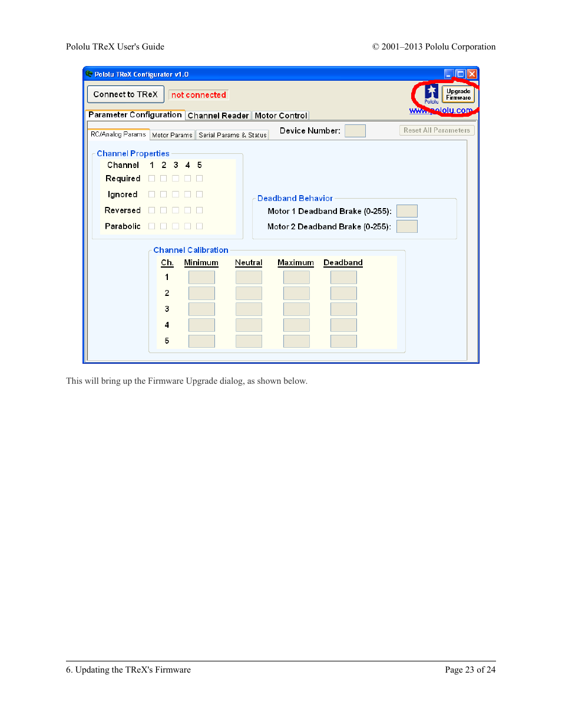Toggle Reversed checkbox for channel 1
This screenshot has width=562, height=728.
(152, 210)
